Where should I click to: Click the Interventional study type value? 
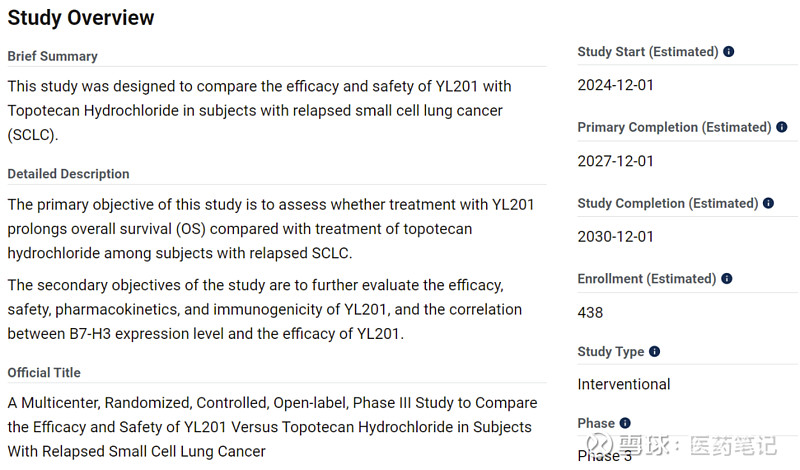tap(624, 384)
